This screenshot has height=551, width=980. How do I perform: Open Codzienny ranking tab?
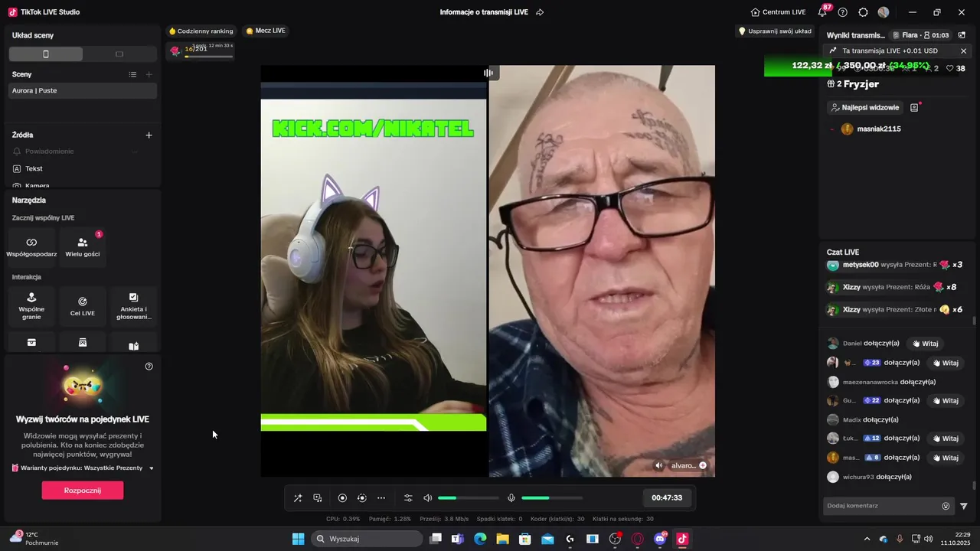click(x=201, y=31)
